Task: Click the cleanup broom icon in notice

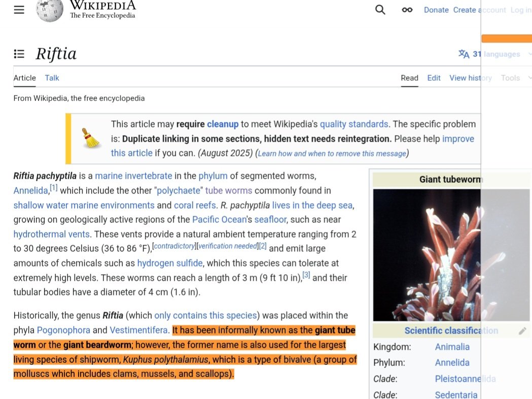Action: point(90,138)
